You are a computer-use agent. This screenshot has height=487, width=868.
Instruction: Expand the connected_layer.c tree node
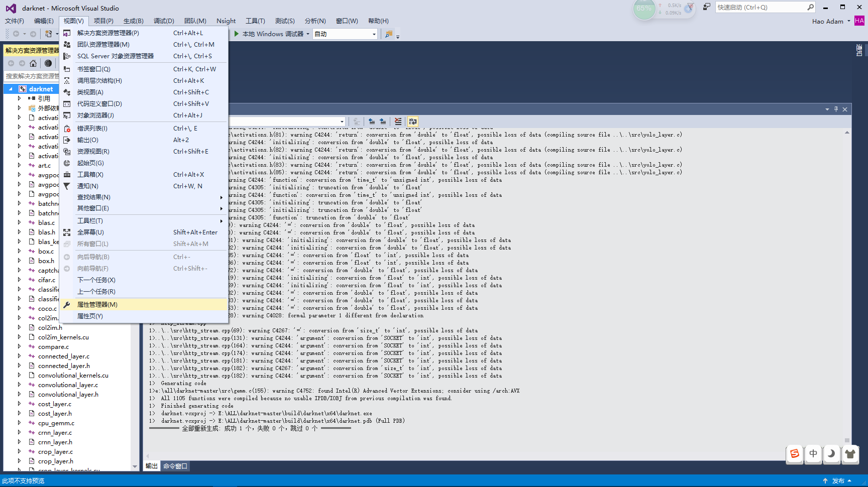[20, 356]
